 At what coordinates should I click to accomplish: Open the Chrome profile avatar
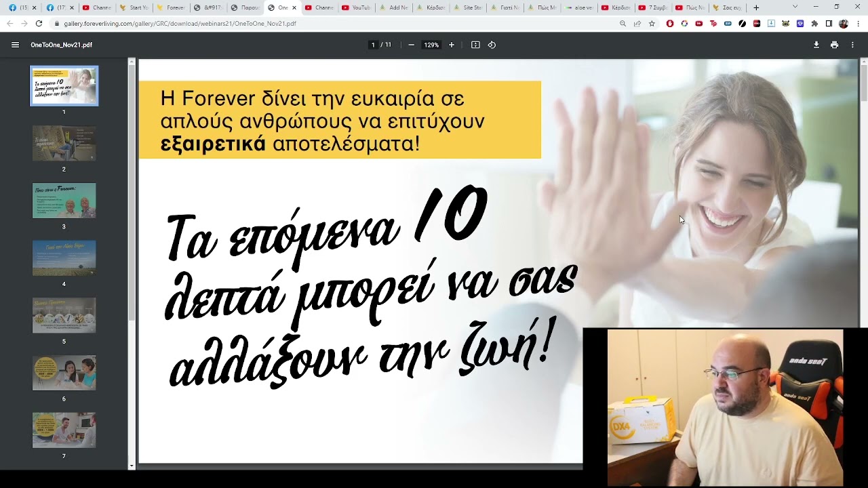pos(844,24)
